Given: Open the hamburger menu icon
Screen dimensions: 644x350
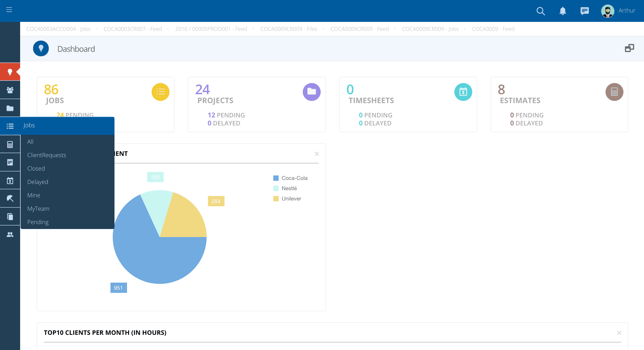Looking at the screenshot, I should 9,10.
